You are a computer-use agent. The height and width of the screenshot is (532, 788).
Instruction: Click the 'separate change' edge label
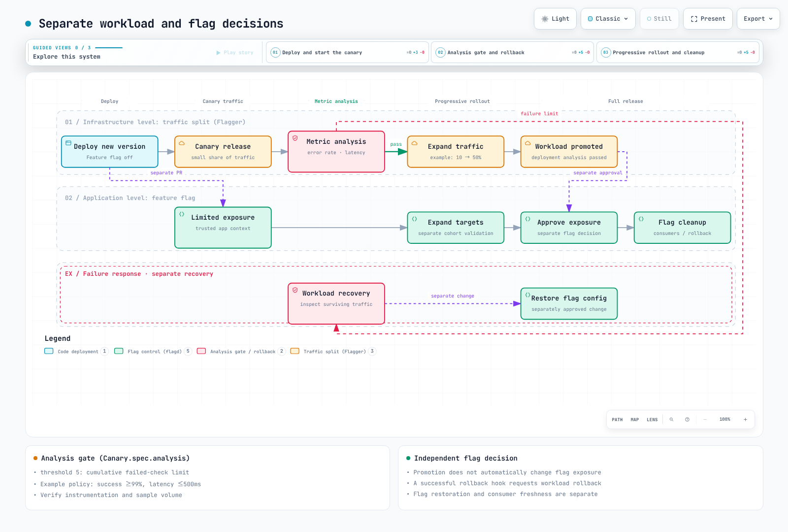coord(453,296)
